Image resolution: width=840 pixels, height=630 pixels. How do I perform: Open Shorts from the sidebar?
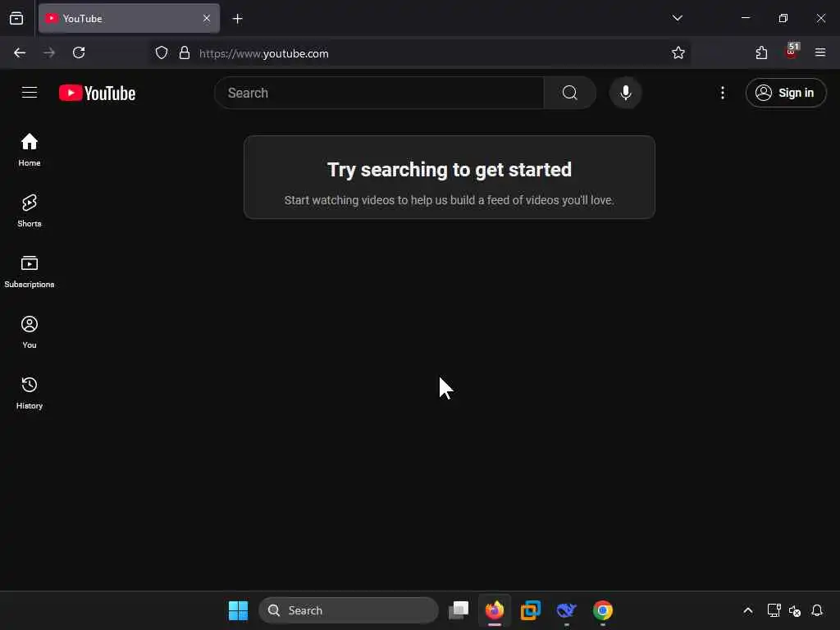[30, 211]
